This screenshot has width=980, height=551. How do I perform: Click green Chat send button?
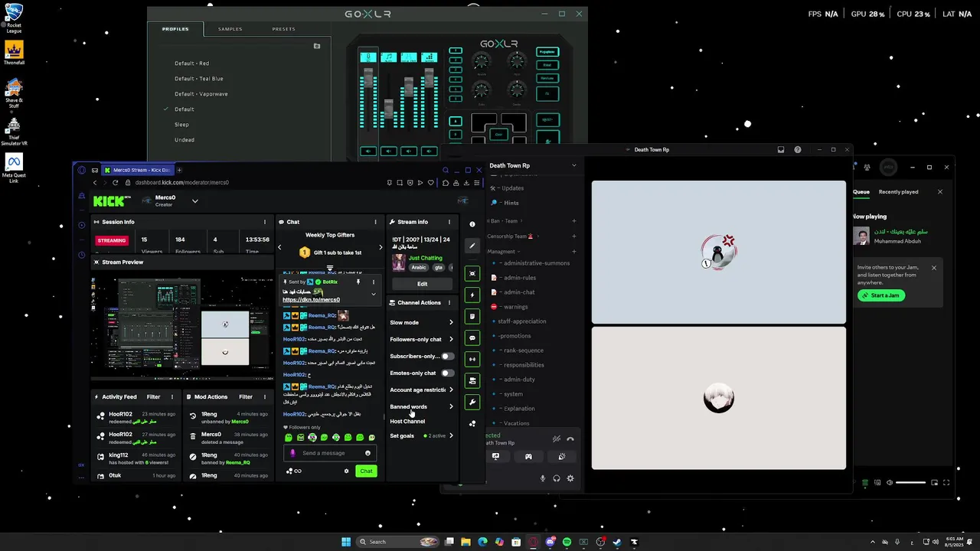(366, 471)
